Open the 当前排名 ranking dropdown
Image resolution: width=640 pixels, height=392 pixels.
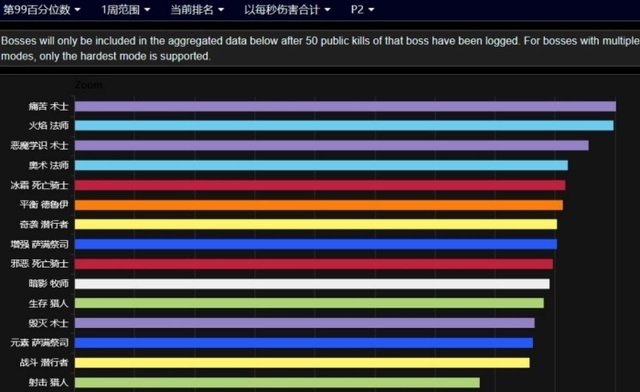[197, 9]
